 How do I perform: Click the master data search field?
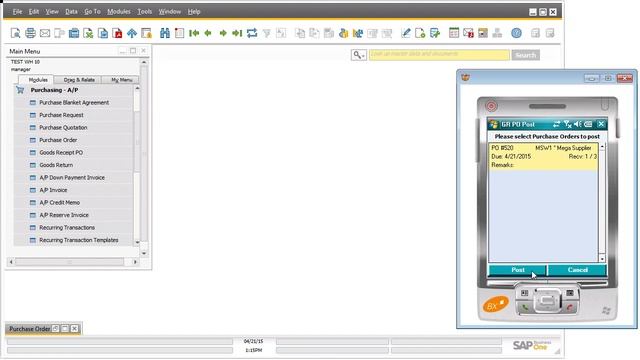(x=439, y=55)
